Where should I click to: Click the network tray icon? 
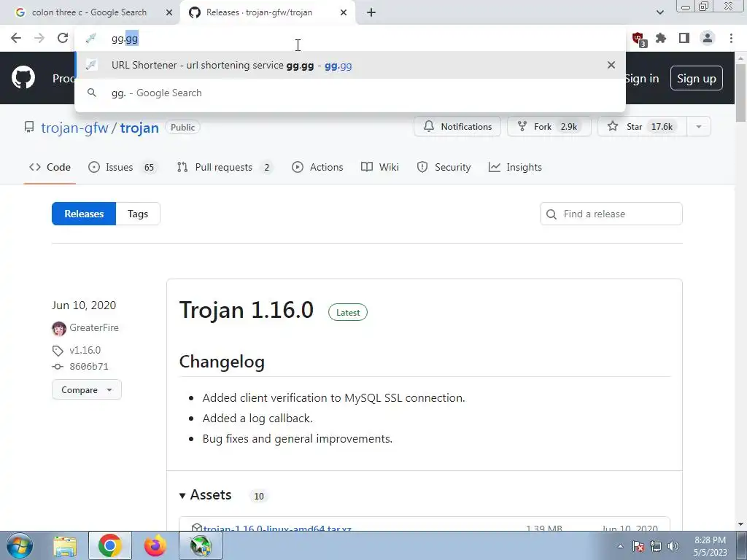(x=656, y=546)
